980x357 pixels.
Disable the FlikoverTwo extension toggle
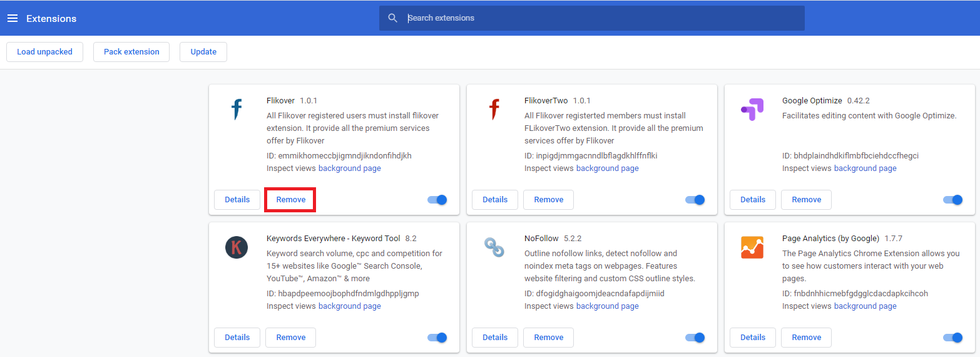click(x=695, y=200)
